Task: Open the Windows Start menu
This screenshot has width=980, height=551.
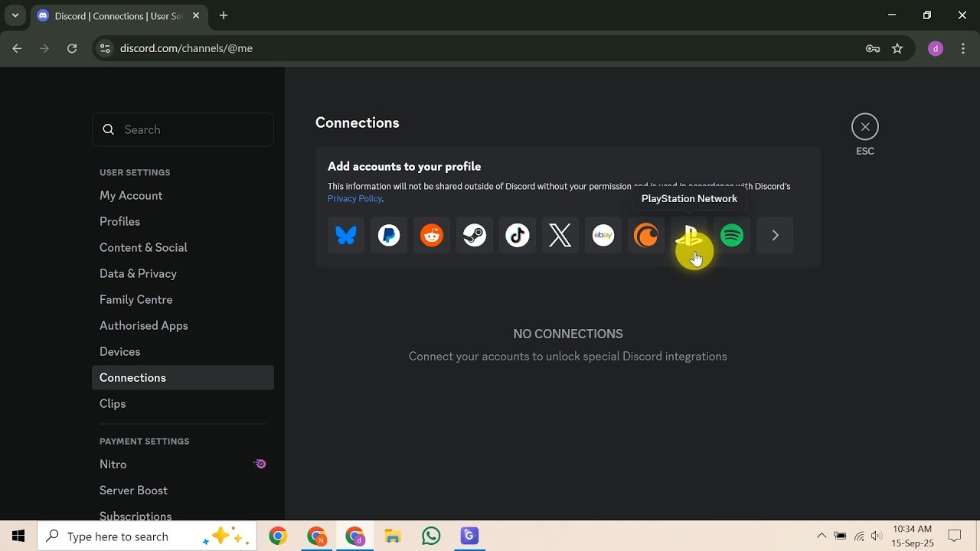Action: click(x=18, y=536)
